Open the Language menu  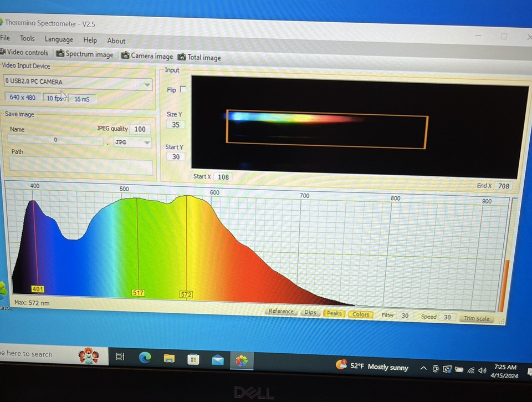click(x=59, y=39)
